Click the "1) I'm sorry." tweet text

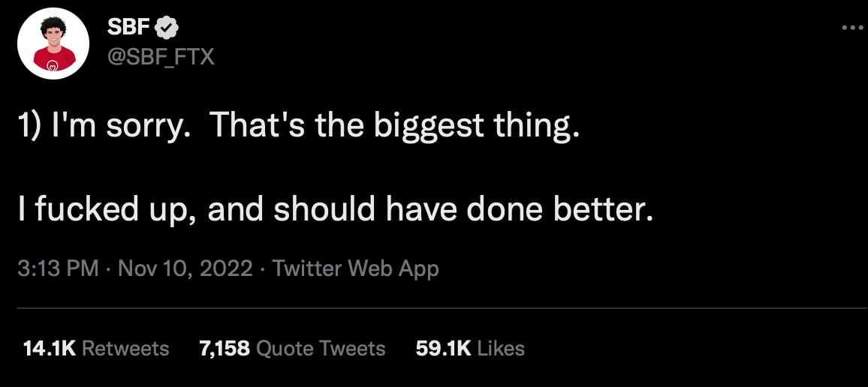(102, 126)
